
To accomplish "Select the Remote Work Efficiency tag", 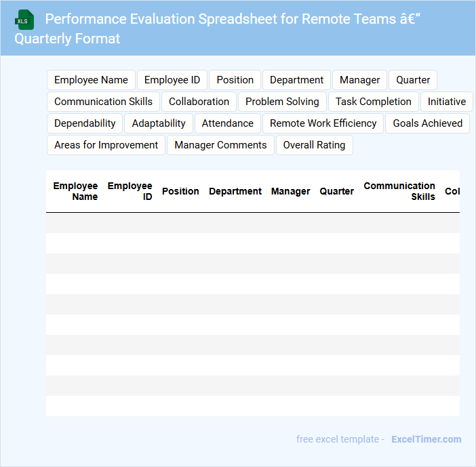I will click(x=323, y=123).
